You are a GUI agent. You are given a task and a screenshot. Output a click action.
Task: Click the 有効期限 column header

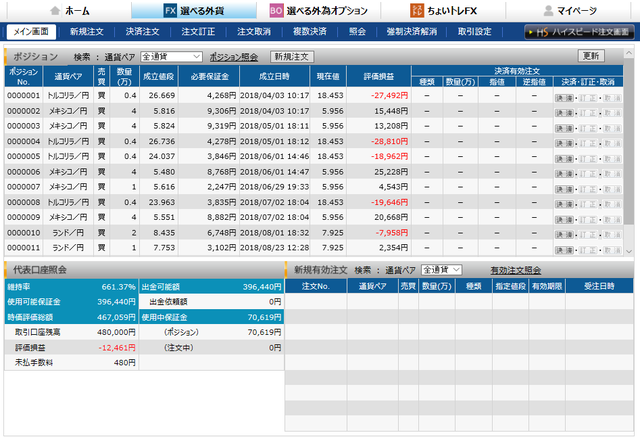(x=547, y=286)
